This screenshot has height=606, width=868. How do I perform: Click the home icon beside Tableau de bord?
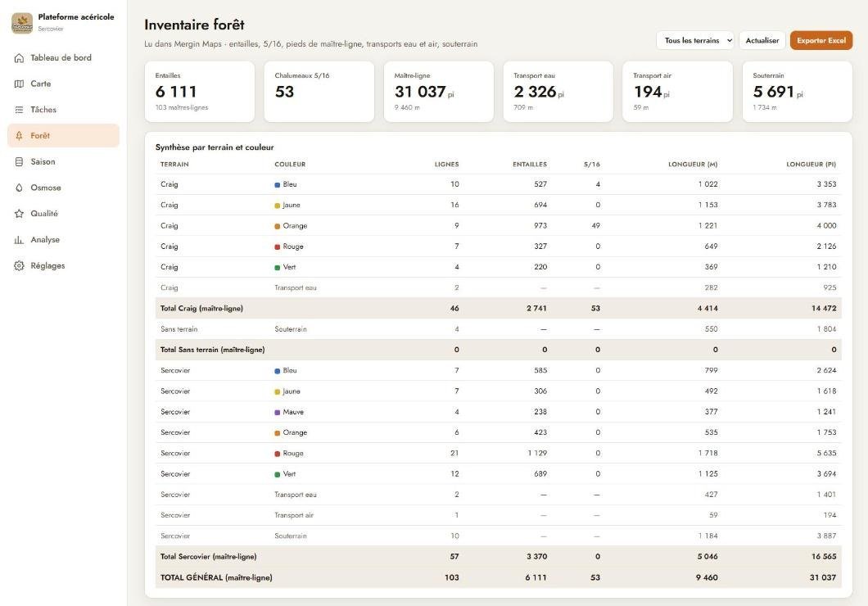click(x=19, y=58)
